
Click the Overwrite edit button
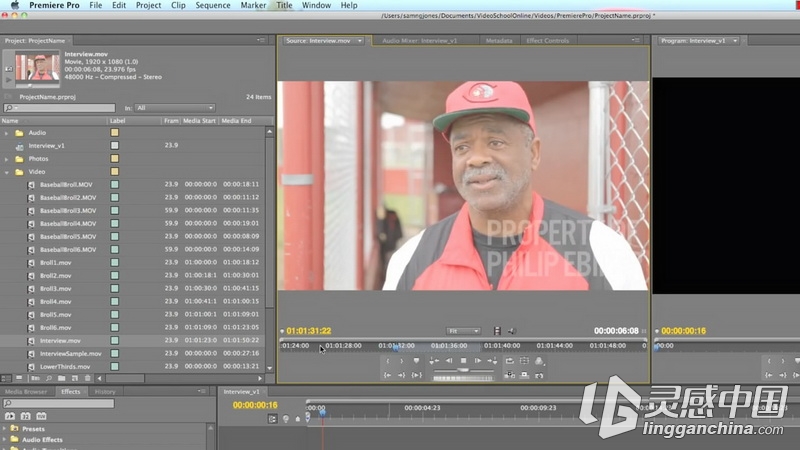[524, 375]
